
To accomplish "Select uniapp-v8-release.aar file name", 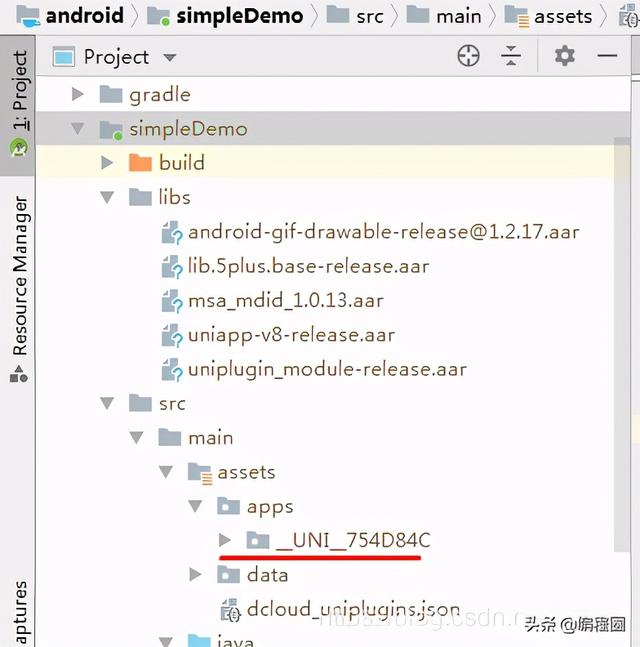I will [291, 335].
